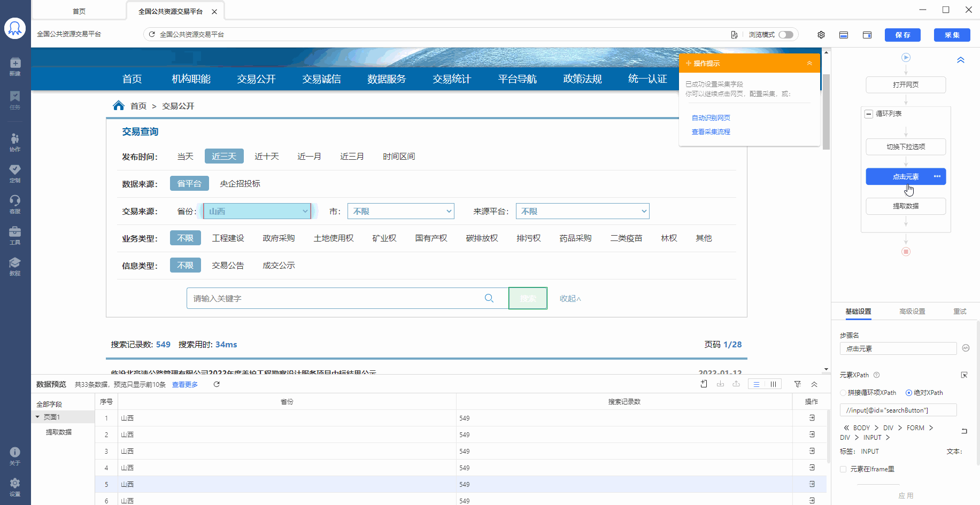Click the green 搜索 button
980x505 pixels.
click(528, 298)
